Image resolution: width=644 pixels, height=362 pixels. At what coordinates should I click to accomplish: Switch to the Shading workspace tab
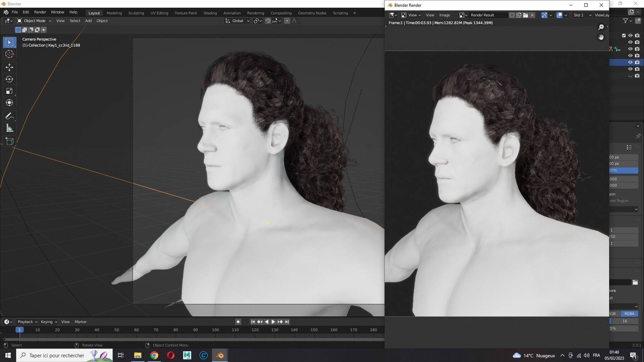click(x=210, y=13)
